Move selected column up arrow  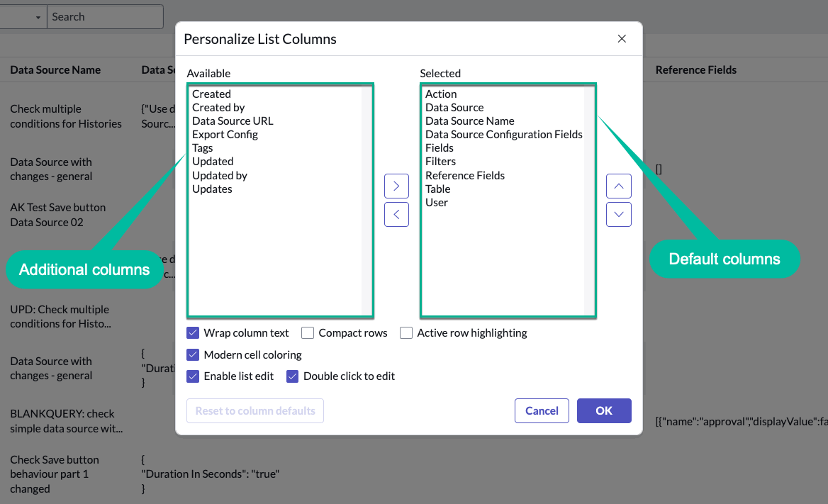(619, 186)
